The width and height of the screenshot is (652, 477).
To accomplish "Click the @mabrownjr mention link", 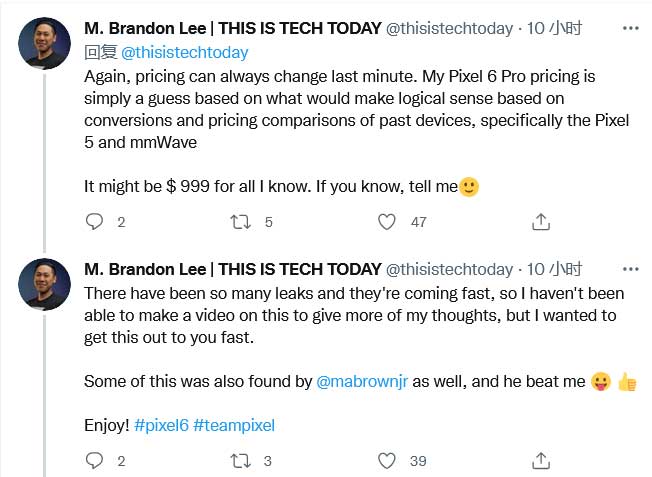I will coord(359,380).
